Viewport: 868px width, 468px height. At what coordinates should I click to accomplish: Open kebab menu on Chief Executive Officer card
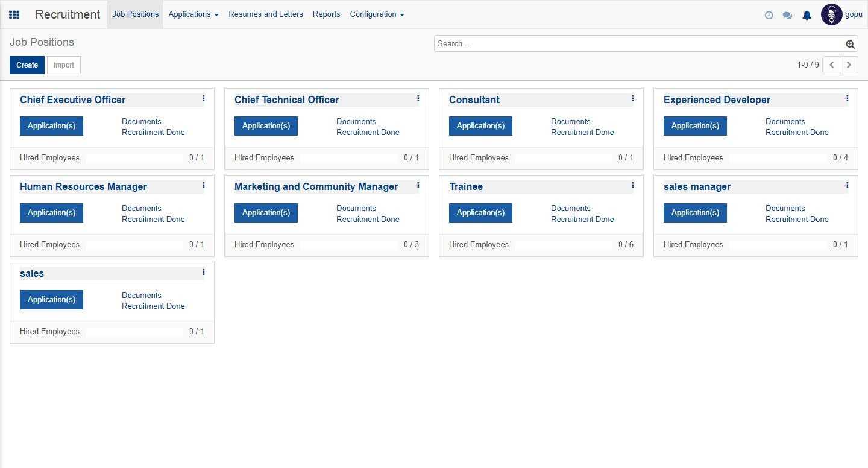coord(203,99)
